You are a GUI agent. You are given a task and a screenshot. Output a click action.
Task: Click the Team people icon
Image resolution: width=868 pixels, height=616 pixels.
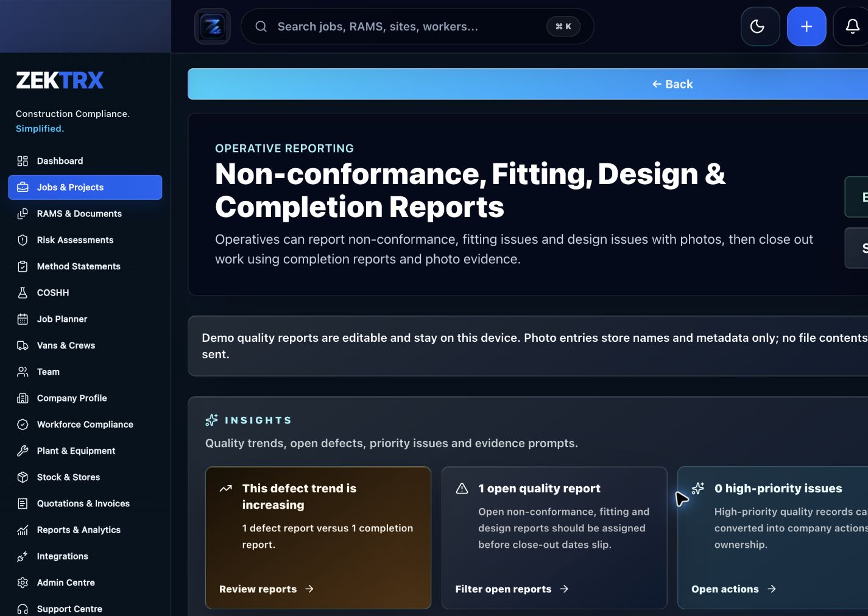pyautogui.click(x=23, y=372)
